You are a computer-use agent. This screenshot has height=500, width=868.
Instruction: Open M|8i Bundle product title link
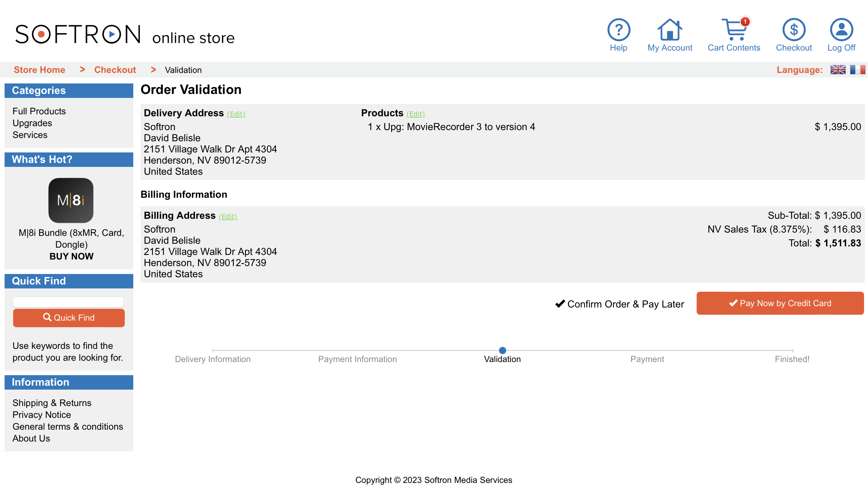71,239
